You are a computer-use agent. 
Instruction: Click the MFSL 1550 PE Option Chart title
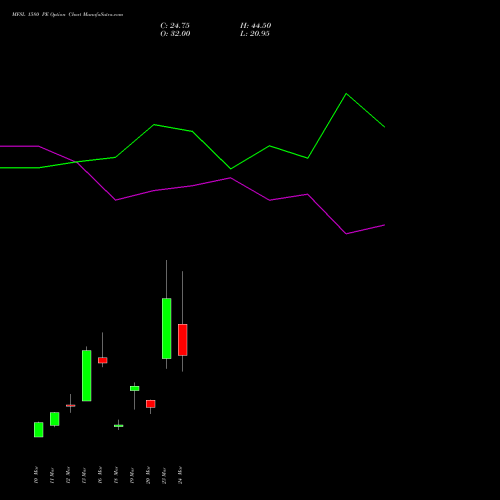coord(67,15)
